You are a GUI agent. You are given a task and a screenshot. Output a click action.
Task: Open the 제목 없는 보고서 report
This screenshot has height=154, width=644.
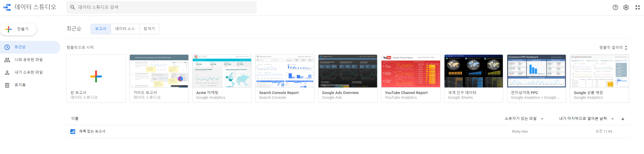tap(348, 132)
